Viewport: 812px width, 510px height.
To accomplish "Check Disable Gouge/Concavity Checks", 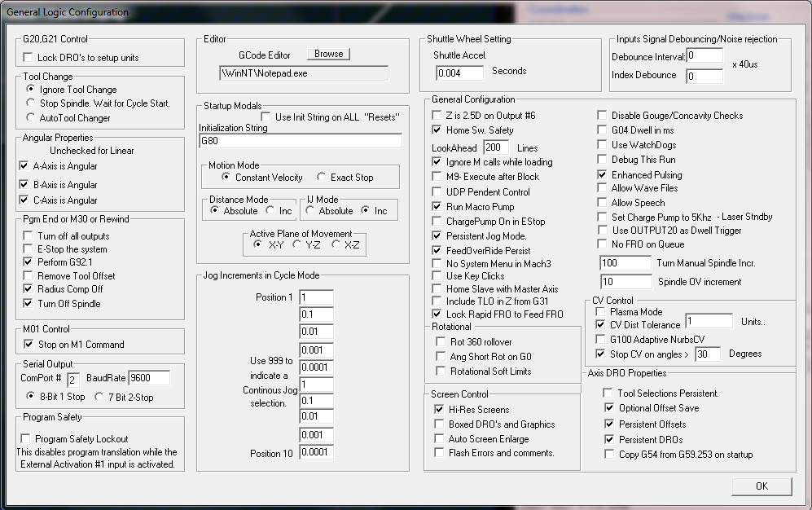I will pyautogui.click(x=602, y=115).
